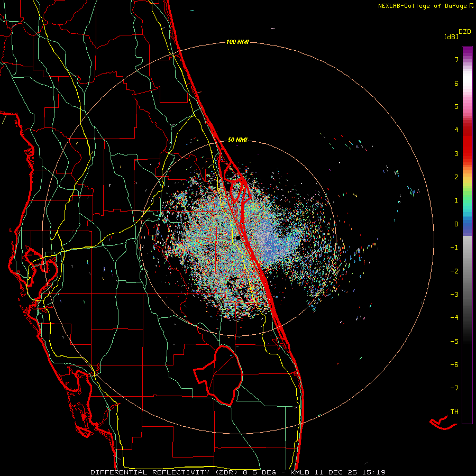Click the -3 value on the color scale
This screenshot has height=476, width=476.
coord(454,294)
